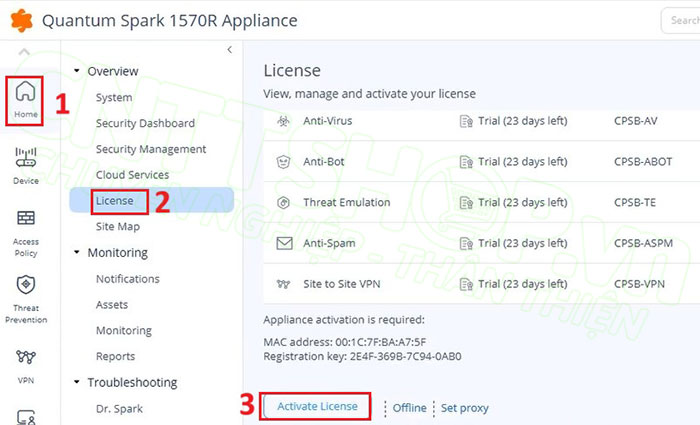Click license status icon in Threat Emulation row
The image size is (700, 425).
tap(466, 203)
